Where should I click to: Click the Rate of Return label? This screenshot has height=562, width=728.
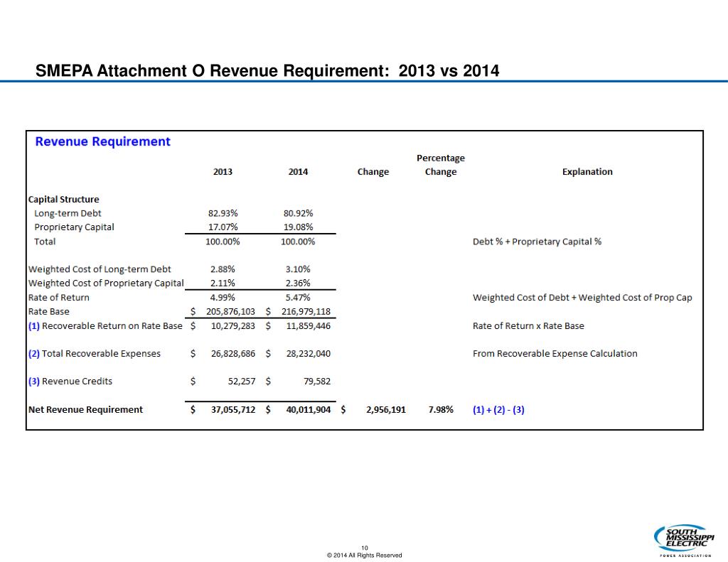[x=58, y=298]
